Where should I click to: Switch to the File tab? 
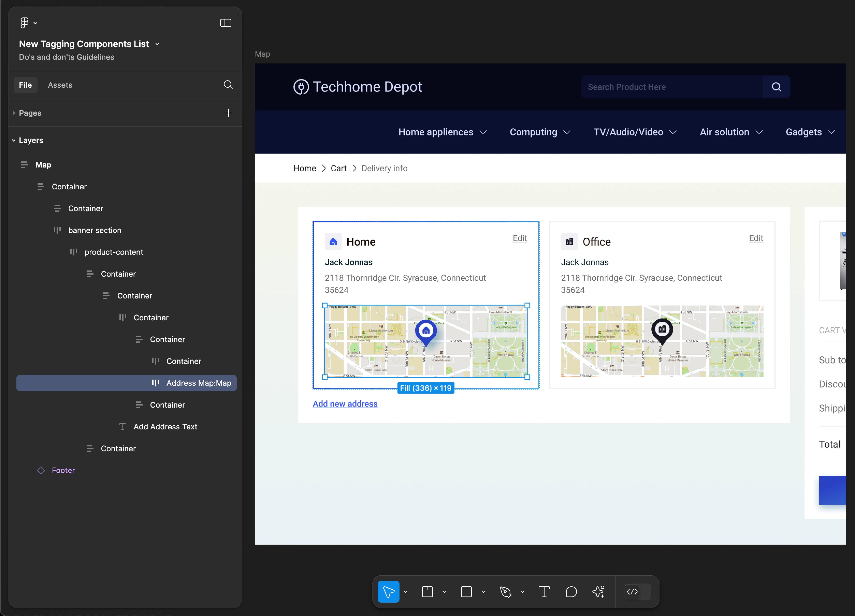pyautogui.click(x=25, y=85)
